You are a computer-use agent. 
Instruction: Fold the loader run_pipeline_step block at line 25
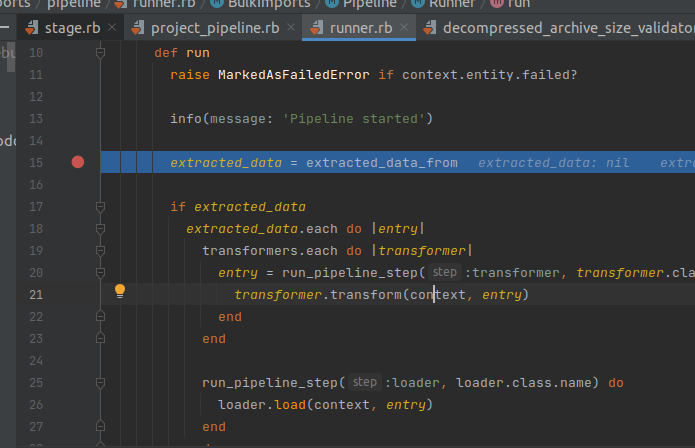pyautogui.click(x=100, y=382)
